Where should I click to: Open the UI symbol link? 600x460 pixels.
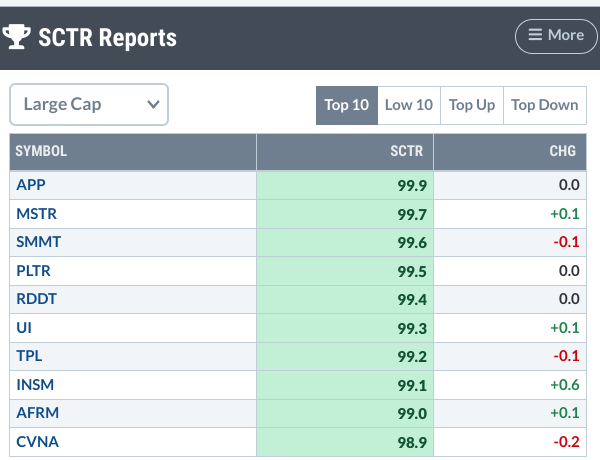click(x=24, y=328)
